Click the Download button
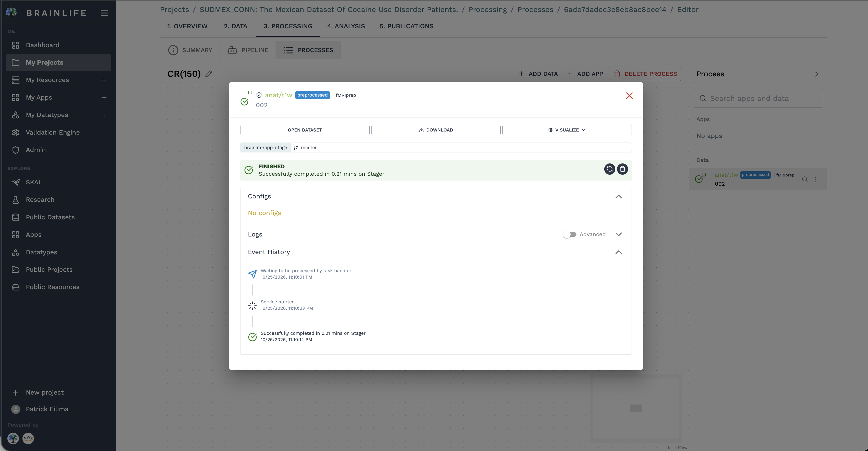 click(x=436, y=130)
